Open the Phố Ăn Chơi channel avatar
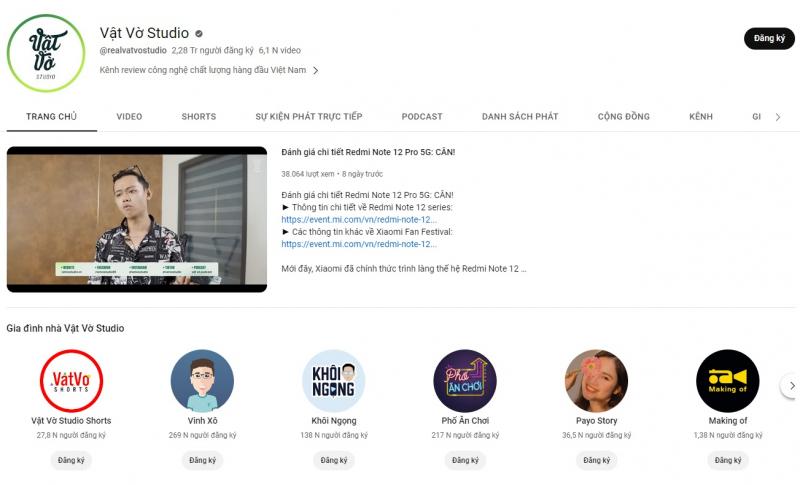 (x=465, y=380)
